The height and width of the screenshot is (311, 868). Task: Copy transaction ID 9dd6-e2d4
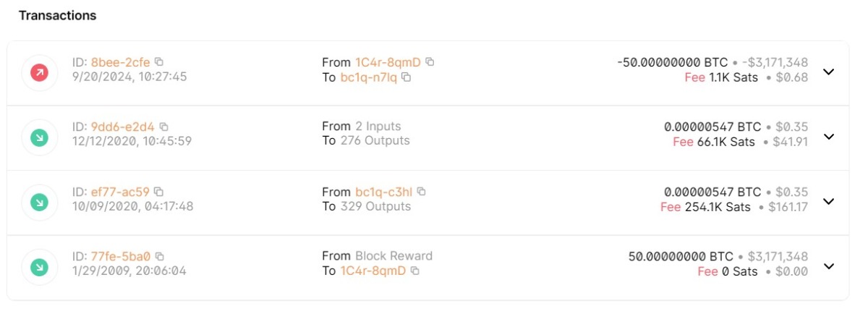coord(163,127)
